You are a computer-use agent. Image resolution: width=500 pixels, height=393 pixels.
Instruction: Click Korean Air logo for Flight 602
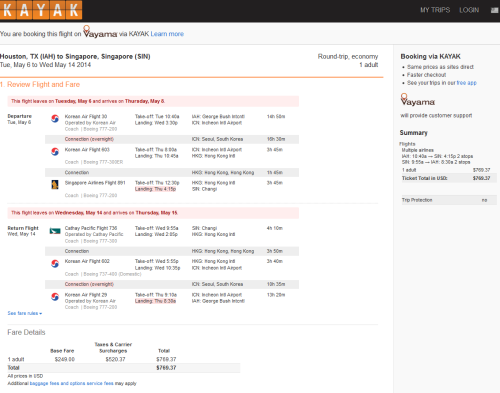point(55,263)
